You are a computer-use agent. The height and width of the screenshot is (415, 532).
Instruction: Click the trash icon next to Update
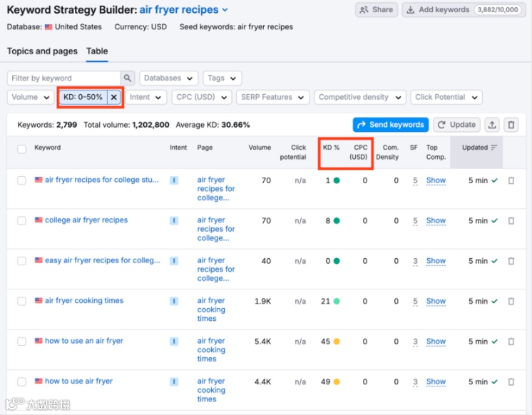(x=511, y=125)
